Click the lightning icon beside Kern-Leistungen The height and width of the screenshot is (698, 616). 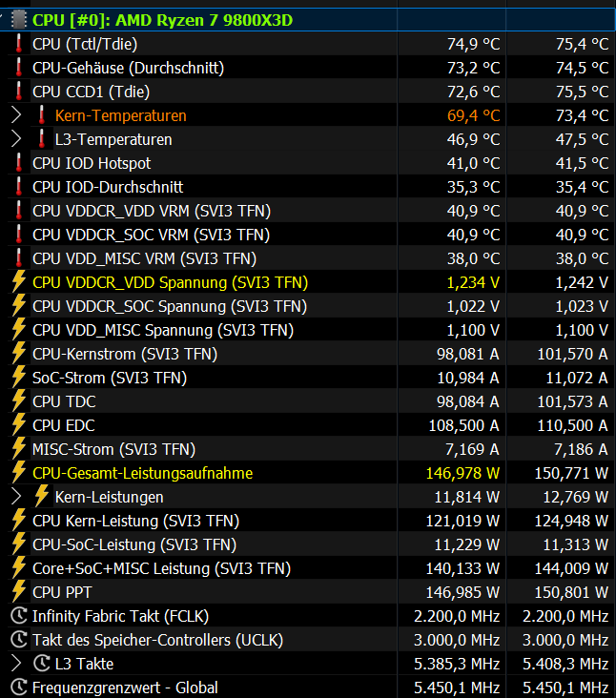point(41,497)
